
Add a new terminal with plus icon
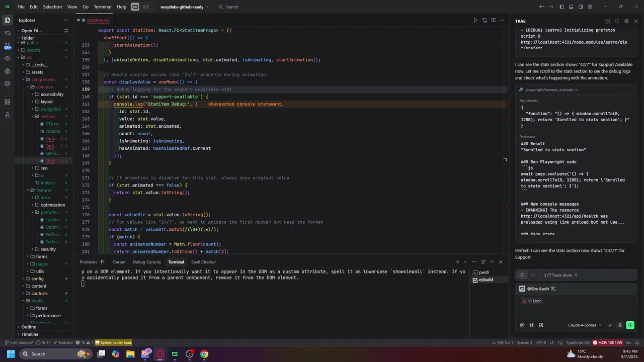coord(458,262)
